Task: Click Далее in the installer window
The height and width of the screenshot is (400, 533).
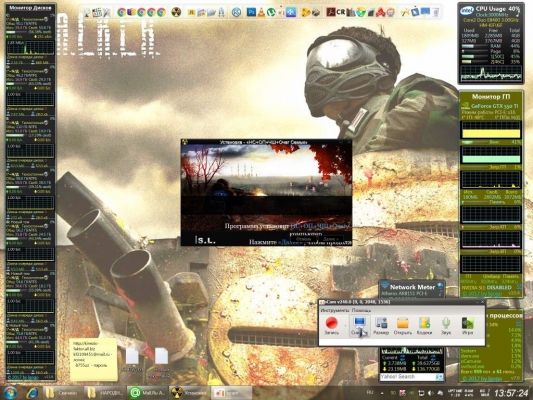Action: pyautogui.click(x=330, y=239)
